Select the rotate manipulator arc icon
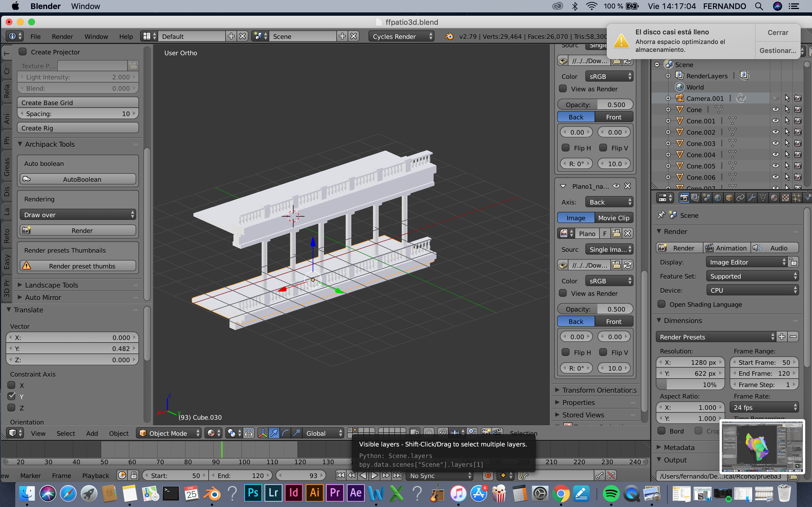 point(285,433)
